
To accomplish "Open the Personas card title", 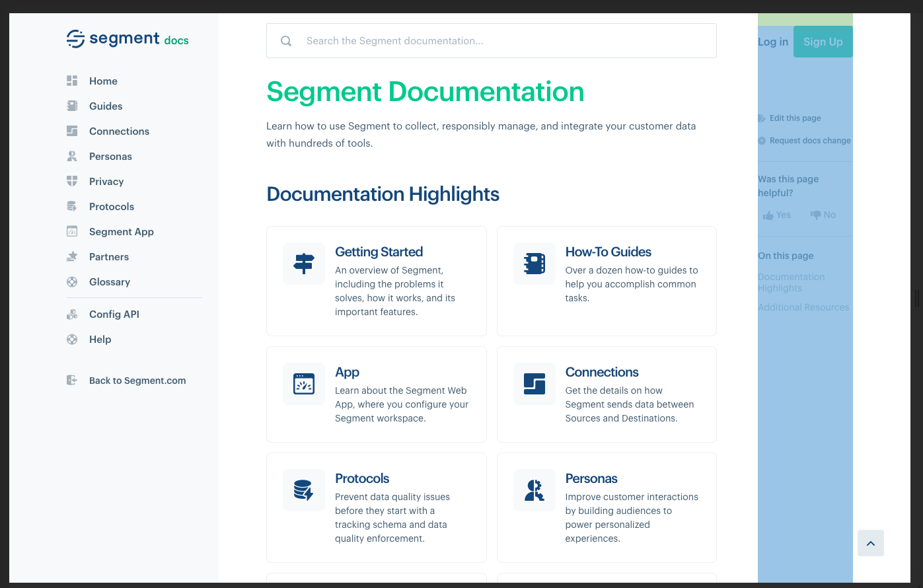I will [591, 478].
